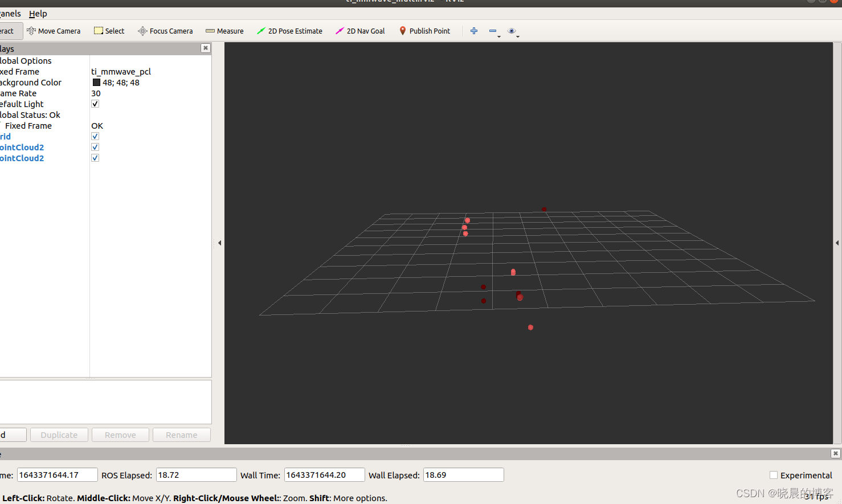This screenshot has width=842, height=504.
Task: Expand the right side panel arrow handle
Action: tap(837, 243)
